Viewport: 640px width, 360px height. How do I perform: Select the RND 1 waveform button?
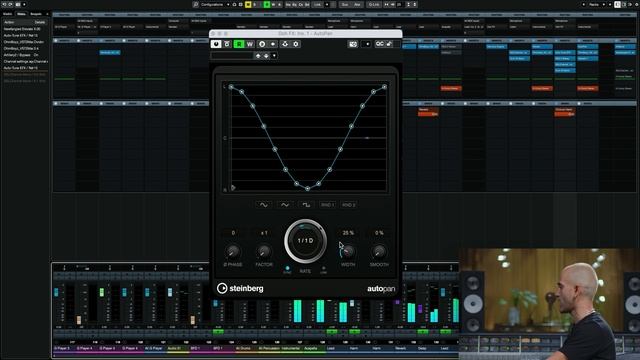tap(327, 205)
